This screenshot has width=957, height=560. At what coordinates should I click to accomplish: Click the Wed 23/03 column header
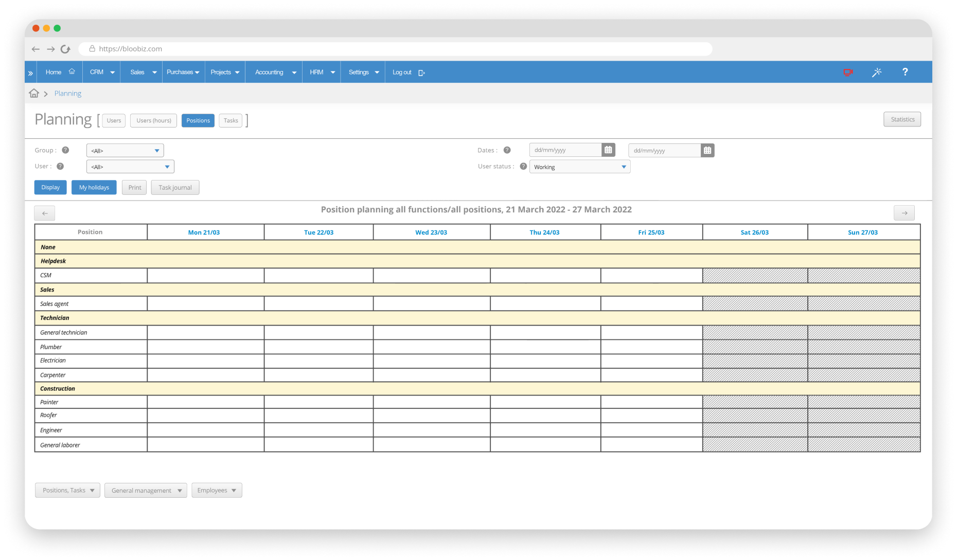(x=431, y=232)
